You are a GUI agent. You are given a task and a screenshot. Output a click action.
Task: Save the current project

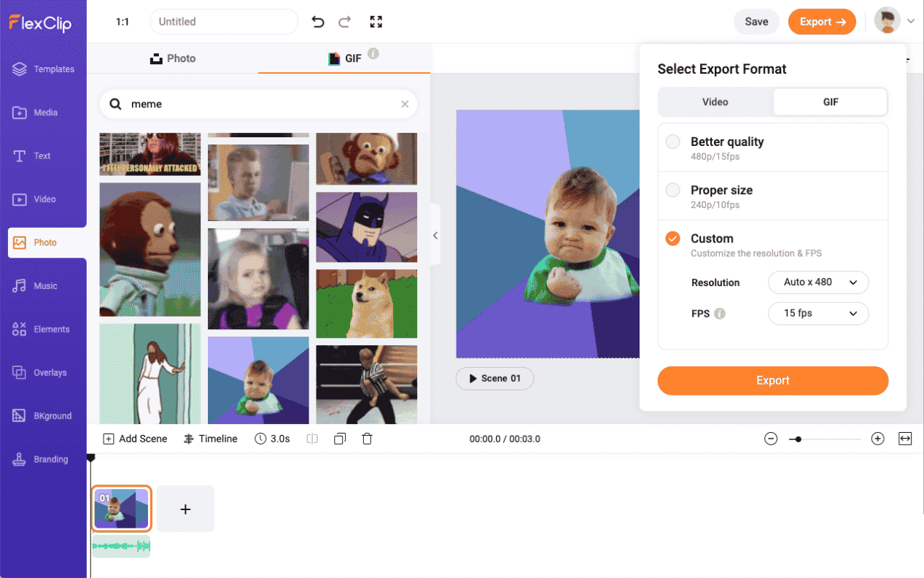[x=756, y=21]
